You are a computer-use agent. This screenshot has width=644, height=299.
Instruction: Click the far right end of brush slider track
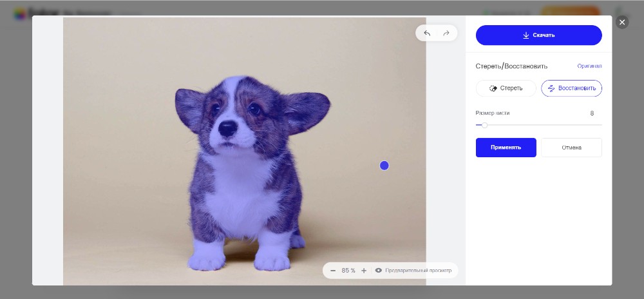tap(601, 125)
